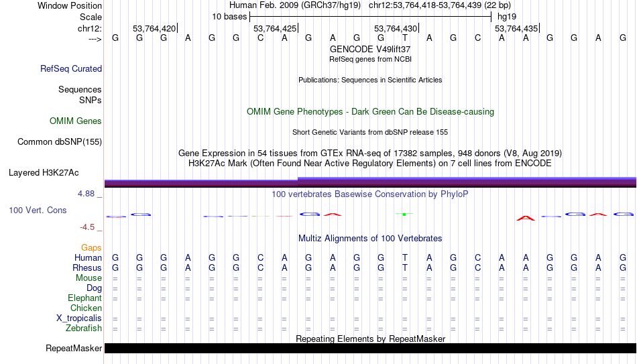637x364 pixels.
Task: Click 'Human Feb. 2009 (GRCh37/hg19)' header text
Action: click(294, 5)
